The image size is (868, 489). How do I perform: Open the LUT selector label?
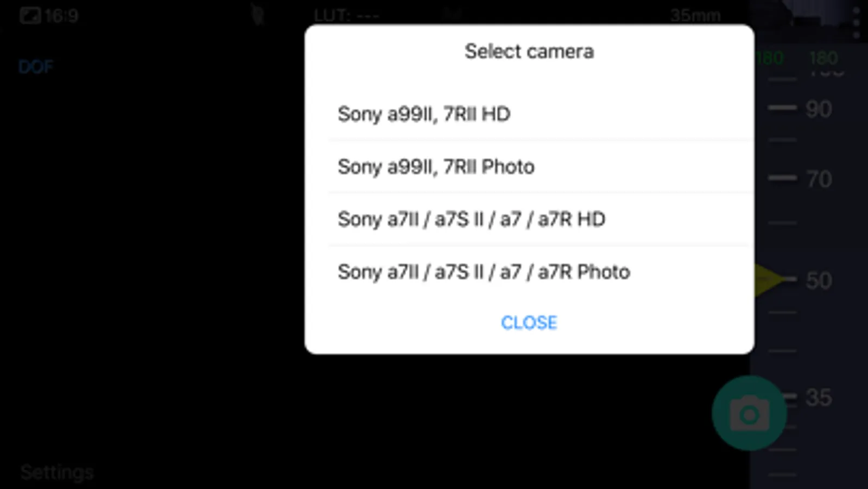pos(346,15)
